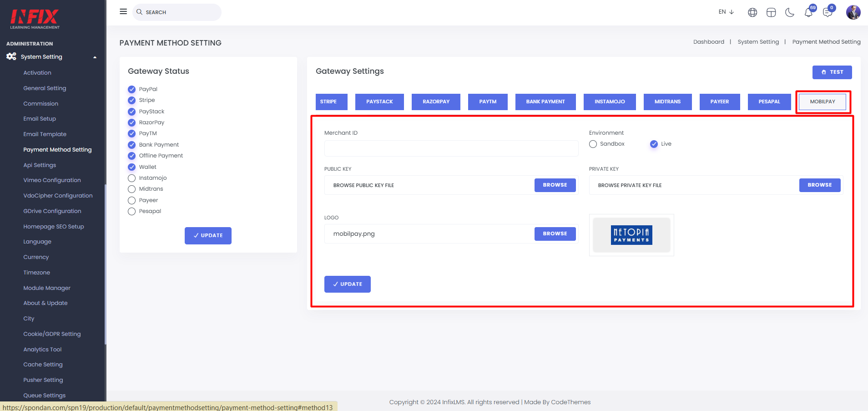Open the EN language dropdown
868x411 pixels.
[x=726, y=12]
